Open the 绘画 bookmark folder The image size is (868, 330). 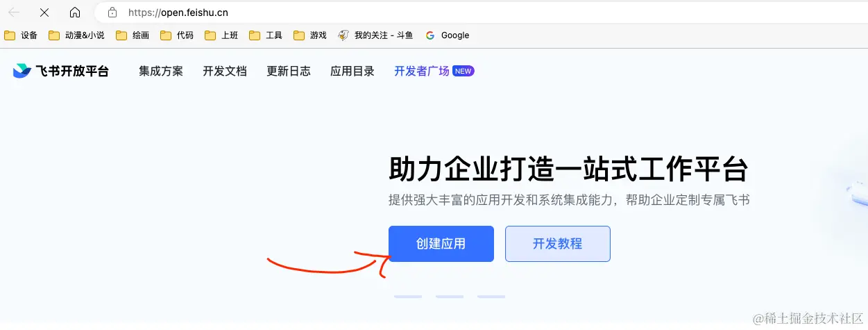[x=133, y=35]
